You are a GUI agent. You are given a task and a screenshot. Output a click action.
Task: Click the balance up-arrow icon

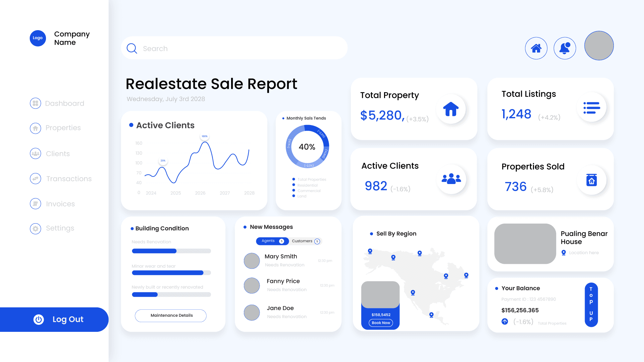tap(505, 321)
